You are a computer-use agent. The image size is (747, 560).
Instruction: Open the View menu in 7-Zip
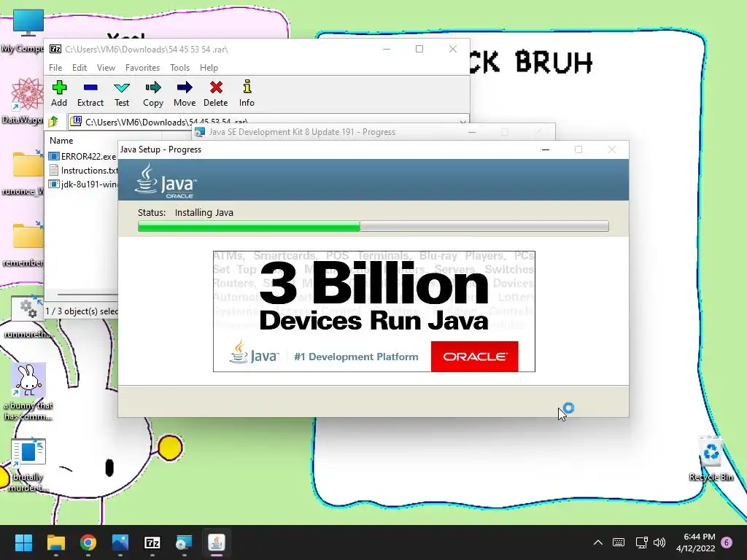pyautogui.click(x=106, y=68)
